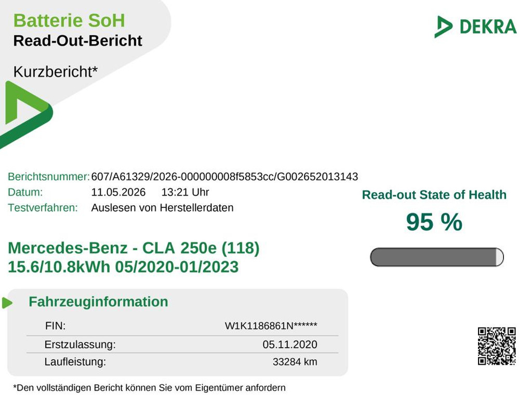This screenshot has height=399, width=532.
Task: Click the Read-out State of Health label
Action: (x=434, y=195)
